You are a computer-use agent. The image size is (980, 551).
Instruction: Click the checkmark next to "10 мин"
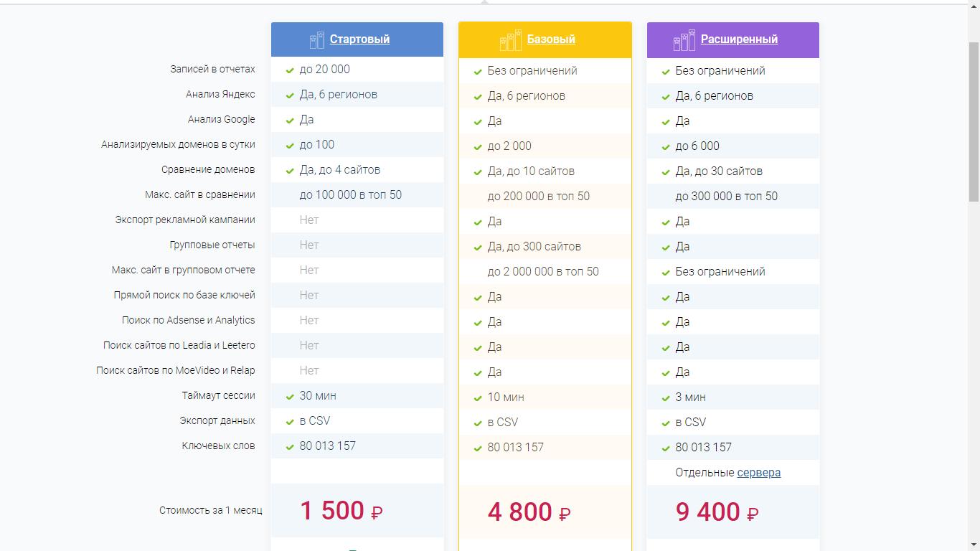(x=478, y=398)
